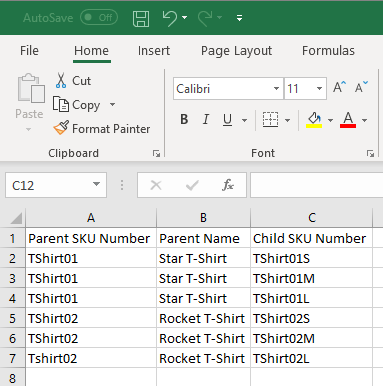Toggle italic formatting

coord(206,119)
